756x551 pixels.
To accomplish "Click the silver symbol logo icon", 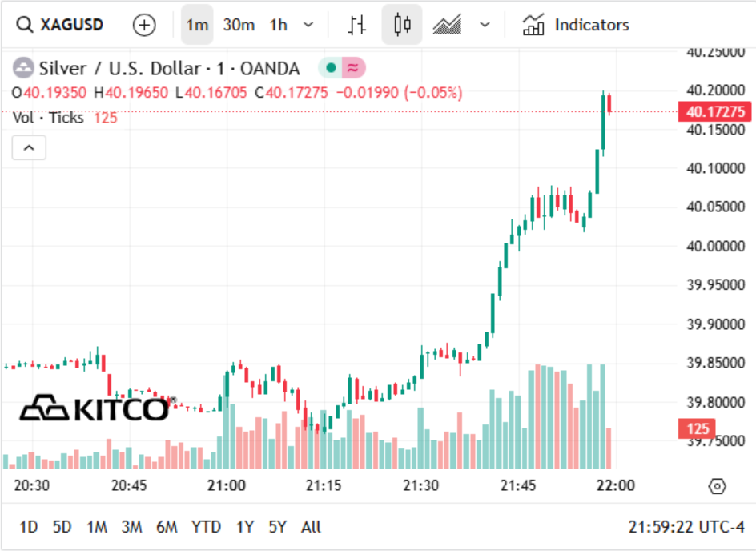I will (23, 68).
